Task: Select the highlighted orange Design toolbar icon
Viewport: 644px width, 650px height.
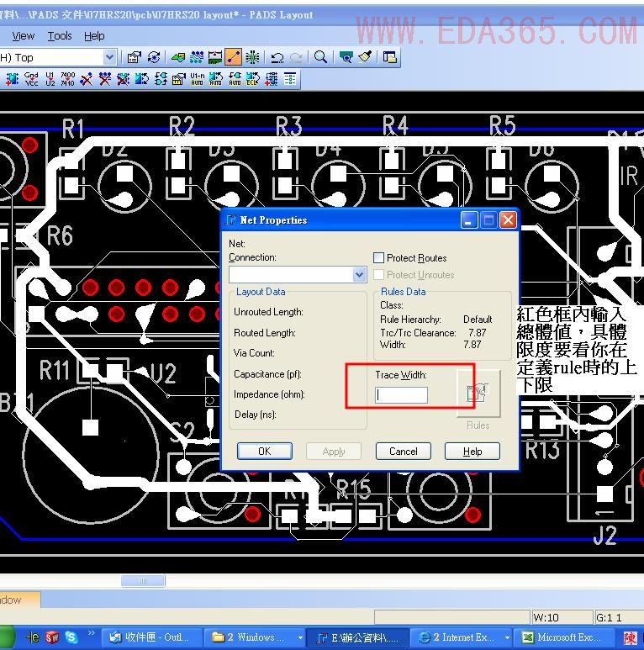Action: (x=234, y=57)
